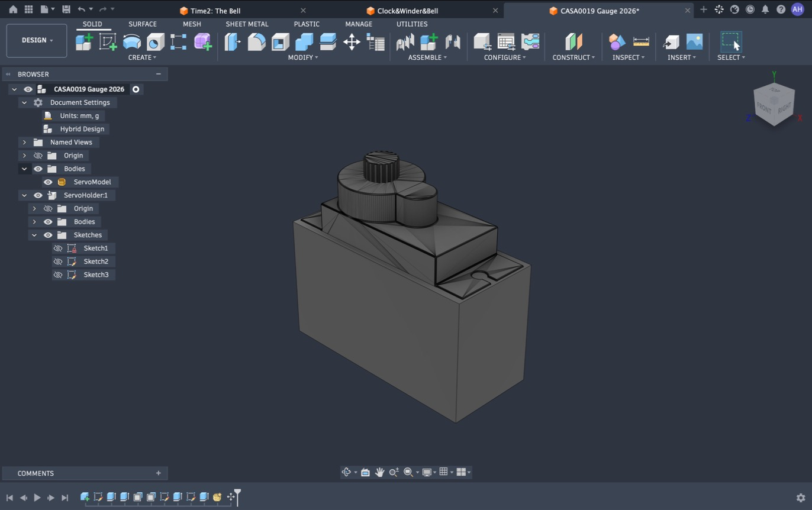This screenshot has width=812, height=510.
Task: Toggle visibility of ServoHolder:1 component
Action: click(x=38, y=195)
